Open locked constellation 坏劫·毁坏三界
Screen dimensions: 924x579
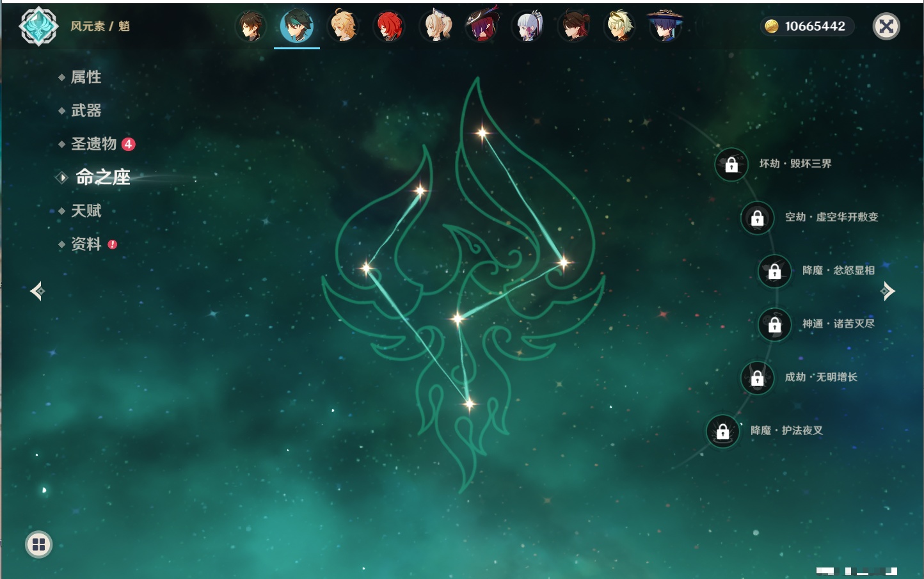731,164
